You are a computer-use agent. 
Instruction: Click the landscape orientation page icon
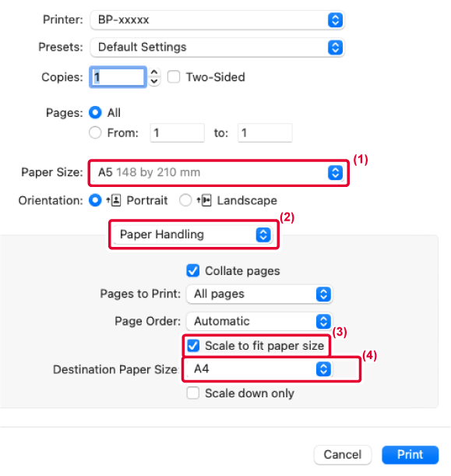pos(204,200)
